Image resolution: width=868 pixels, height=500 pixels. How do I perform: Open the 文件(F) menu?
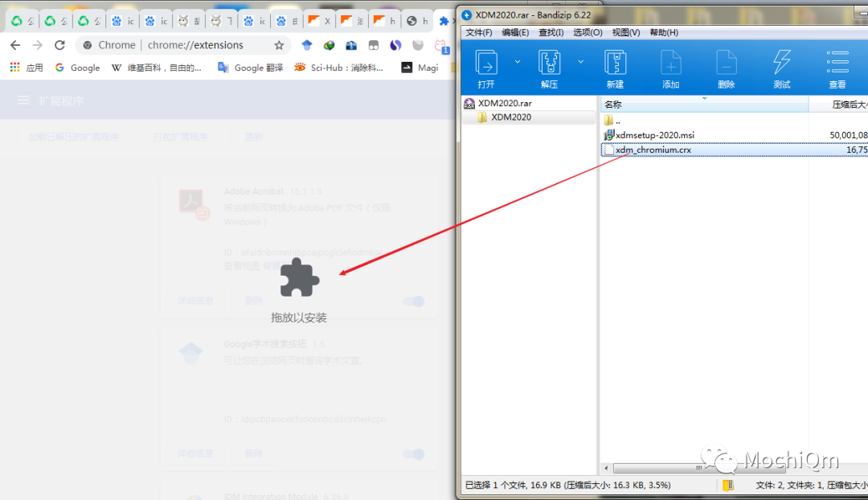click(479, 32)
